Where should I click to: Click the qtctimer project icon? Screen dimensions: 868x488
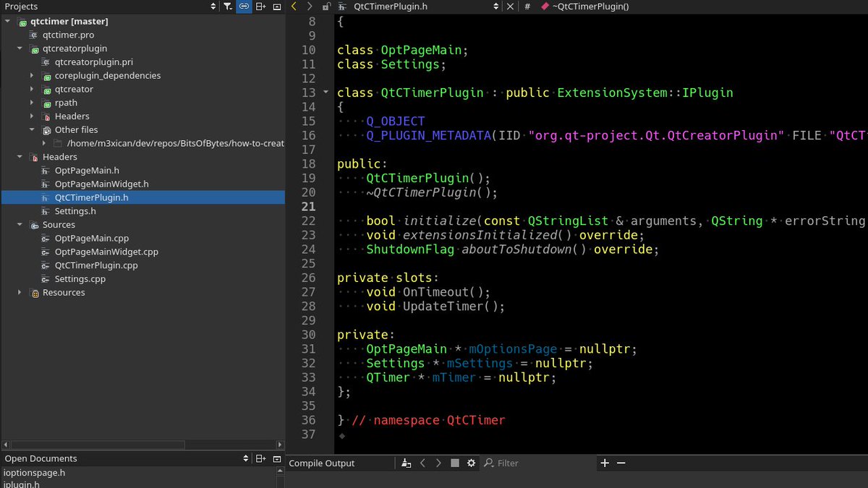22,22
